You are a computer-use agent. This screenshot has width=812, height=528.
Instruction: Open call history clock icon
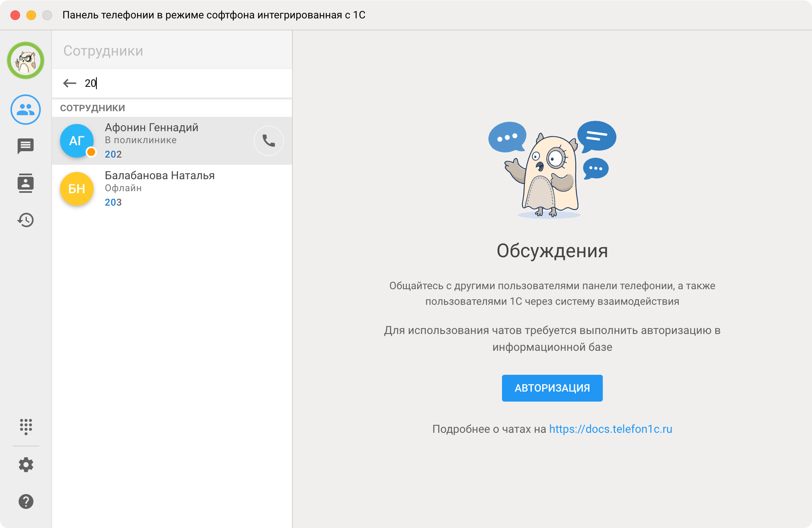coord(26,220)
